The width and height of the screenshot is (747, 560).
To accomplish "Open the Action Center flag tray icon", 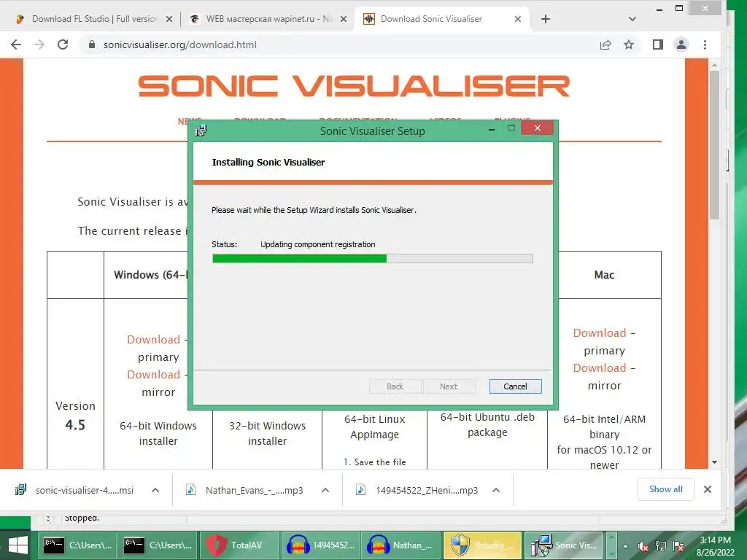I will (678, 546).
